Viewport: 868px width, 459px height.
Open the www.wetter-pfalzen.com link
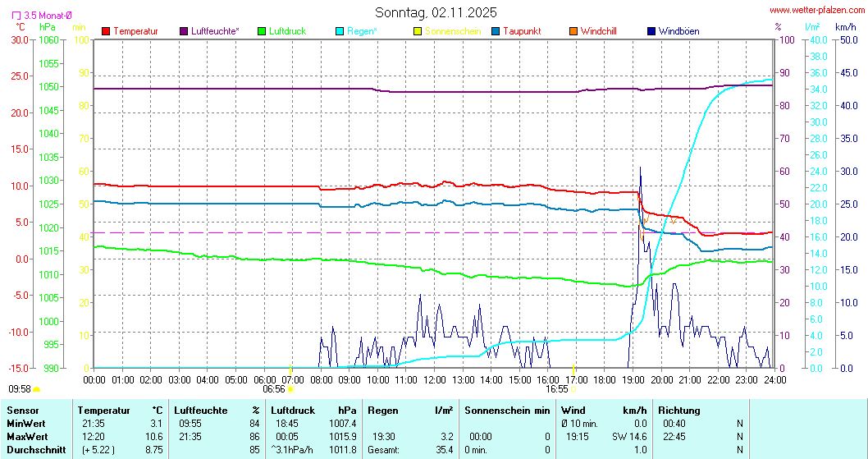tap(815, 11)
